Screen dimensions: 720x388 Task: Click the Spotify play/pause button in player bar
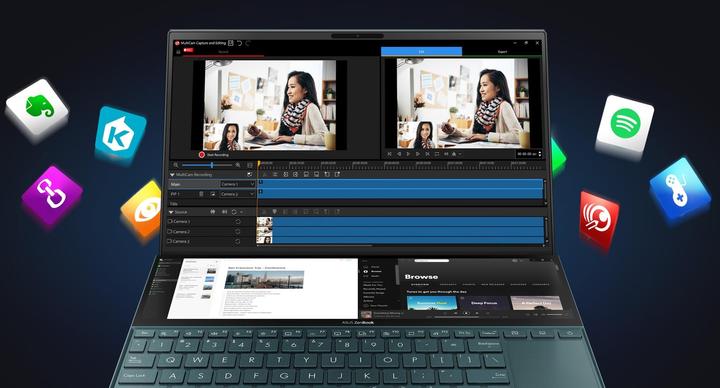click(x=466, y=314)
